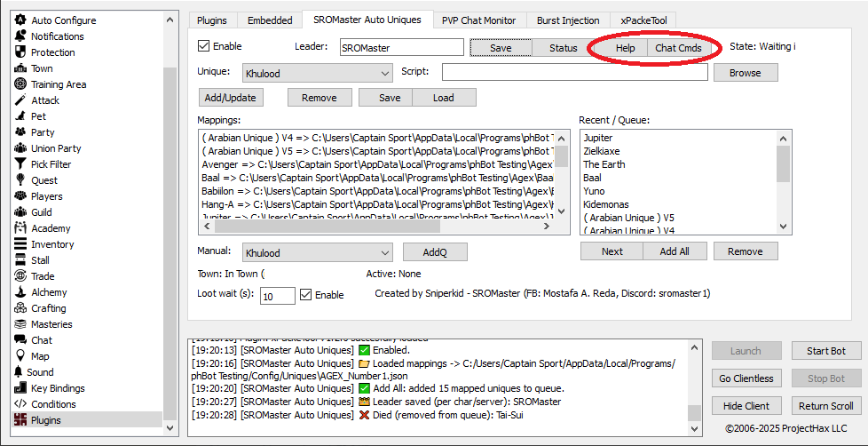Open the Map pin icon entry
The height and width of the screenshot is (446, 868).
tap(20, 356)
